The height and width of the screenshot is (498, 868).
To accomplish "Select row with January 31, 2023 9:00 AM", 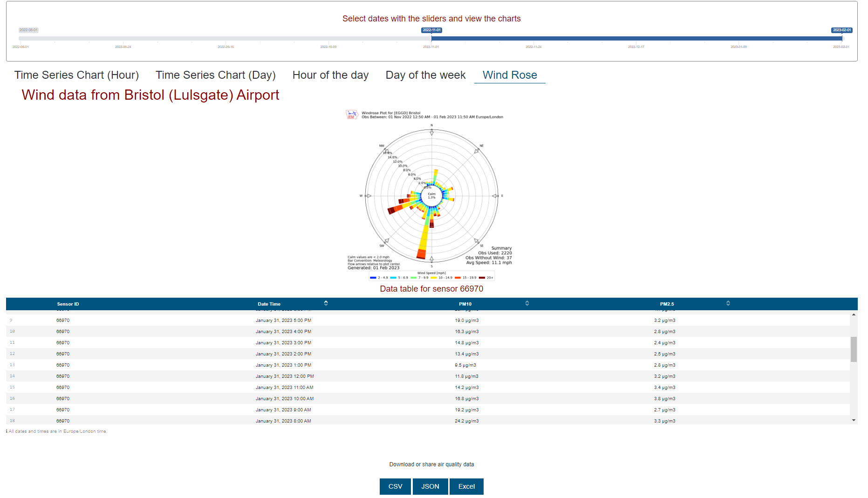I will 428,410.
